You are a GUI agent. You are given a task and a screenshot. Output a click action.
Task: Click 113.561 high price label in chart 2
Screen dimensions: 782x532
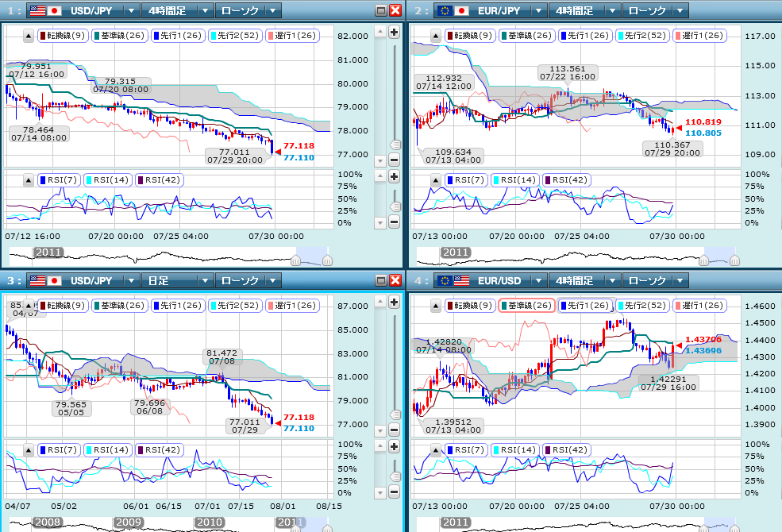[568, 69]
